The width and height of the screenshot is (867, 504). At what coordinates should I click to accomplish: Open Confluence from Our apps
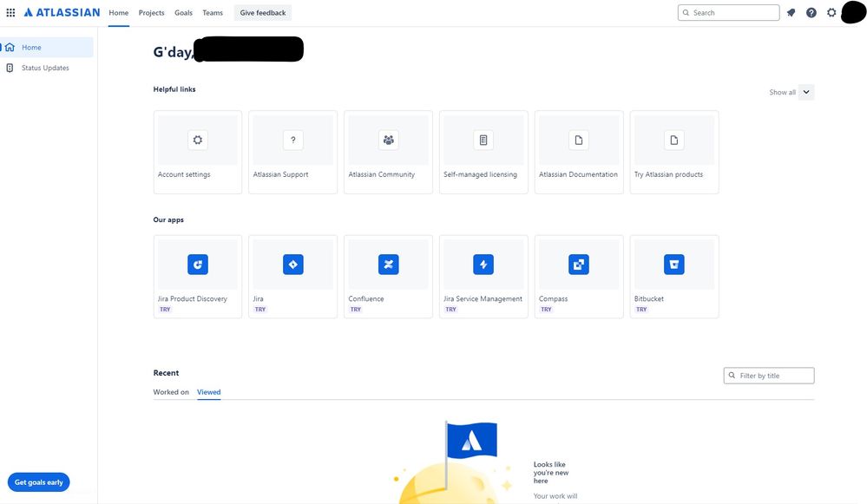pyautogui.click(x=388, y=264)
